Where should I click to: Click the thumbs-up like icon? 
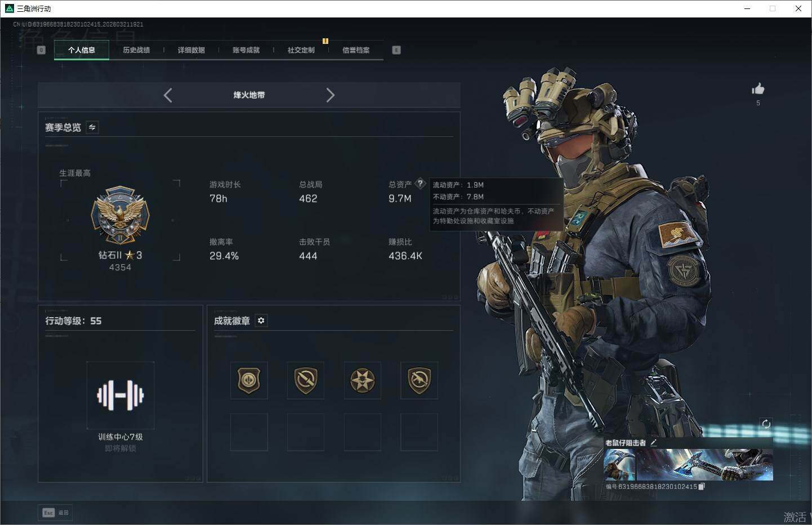click(758, 89)
